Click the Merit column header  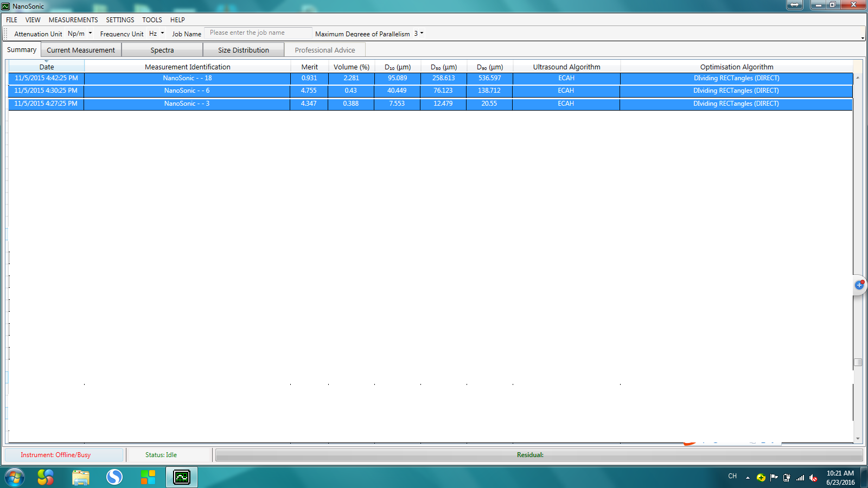pos(309,67)
